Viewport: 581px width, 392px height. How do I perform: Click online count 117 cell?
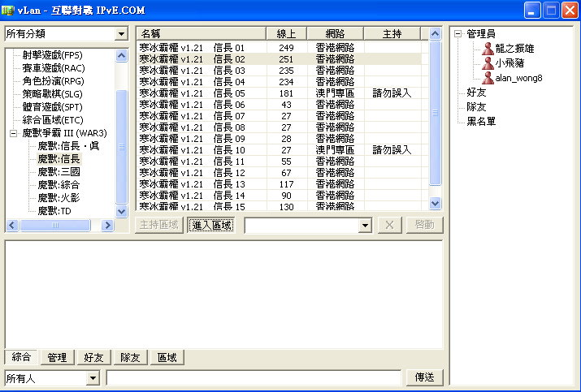[x=286, y=184]
